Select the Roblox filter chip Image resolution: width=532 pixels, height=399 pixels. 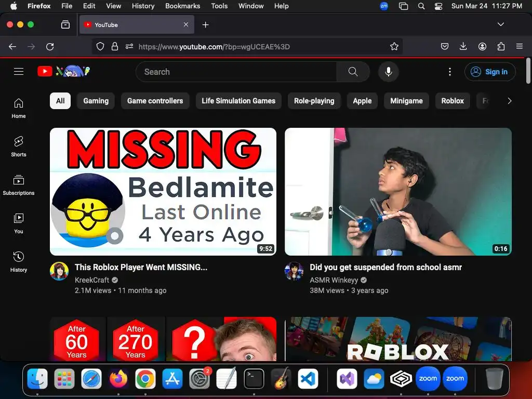[453, 101]
